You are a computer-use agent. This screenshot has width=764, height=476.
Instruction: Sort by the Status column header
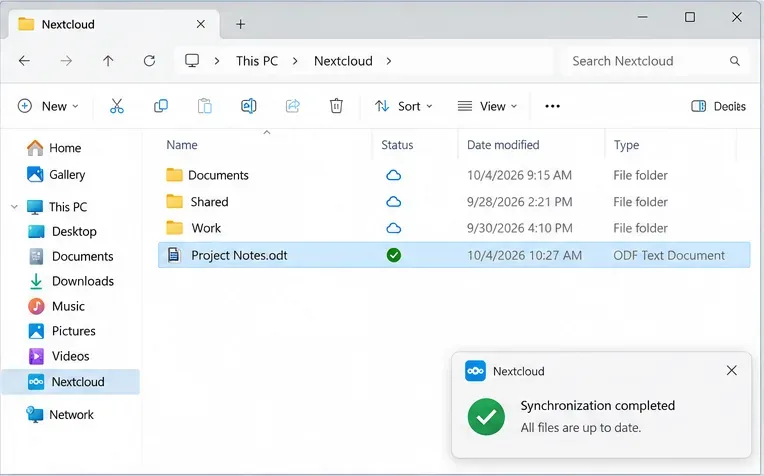click(x=397, y=145)
